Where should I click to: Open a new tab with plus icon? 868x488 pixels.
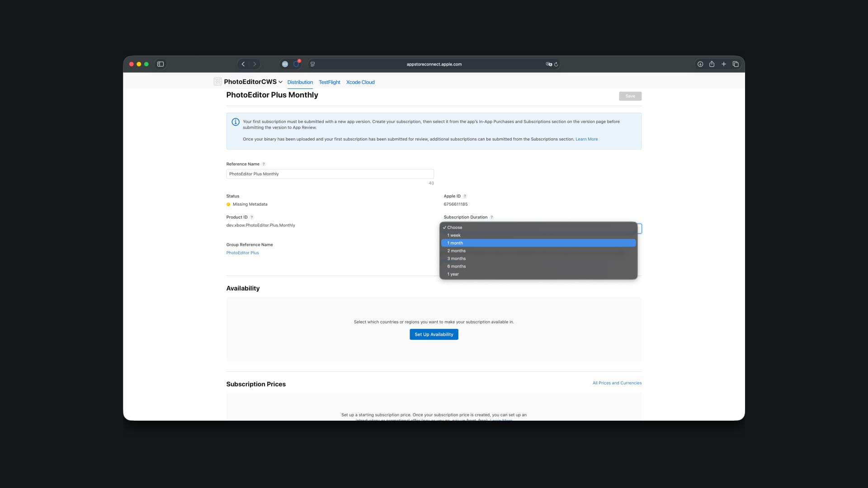[723, 64]
